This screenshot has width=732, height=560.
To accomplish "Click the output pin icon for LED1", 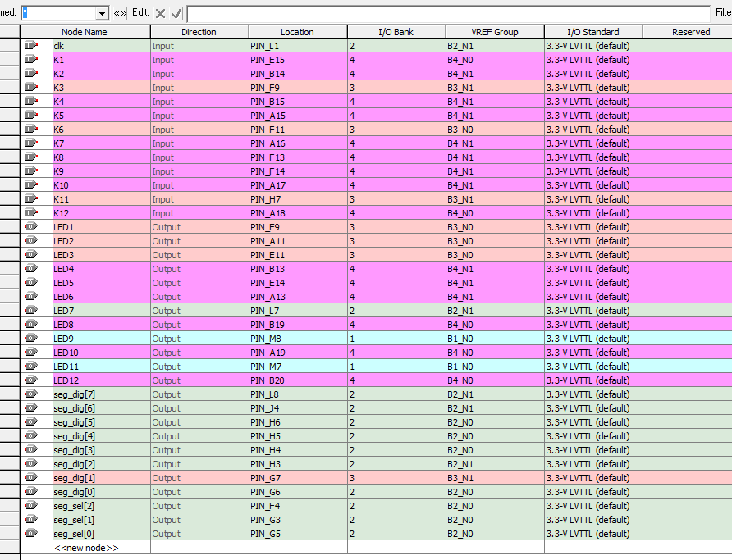I will 31,226.
